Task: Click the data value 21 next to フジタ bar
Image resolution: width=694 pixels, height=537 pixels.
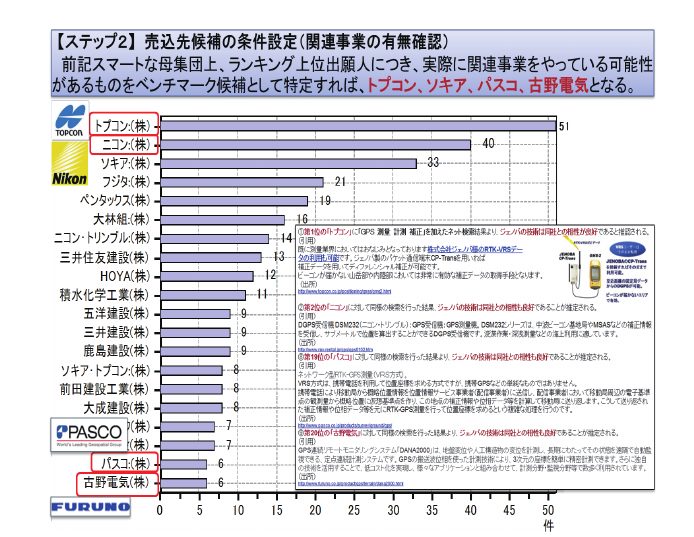Action: pos(340,182)
